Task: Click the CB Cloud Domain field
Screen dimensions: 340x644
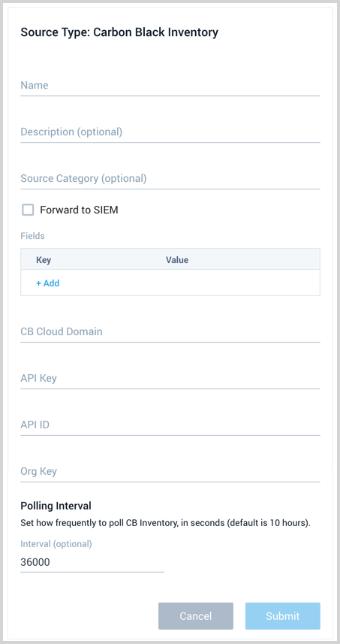Action: pyautogui.click(x=170, y=331)
